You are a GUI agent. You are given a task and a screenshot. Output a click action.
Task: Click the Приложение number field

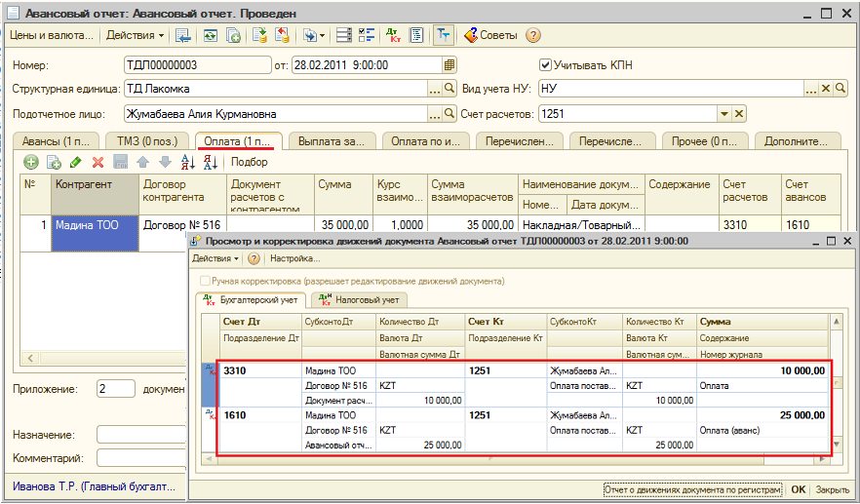[115, 388]
